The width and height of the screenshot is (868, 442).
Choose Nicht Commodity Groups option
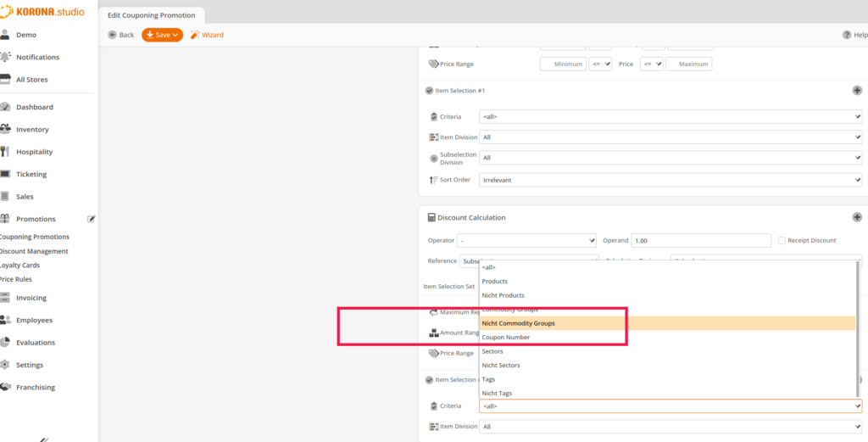point(667,323)
